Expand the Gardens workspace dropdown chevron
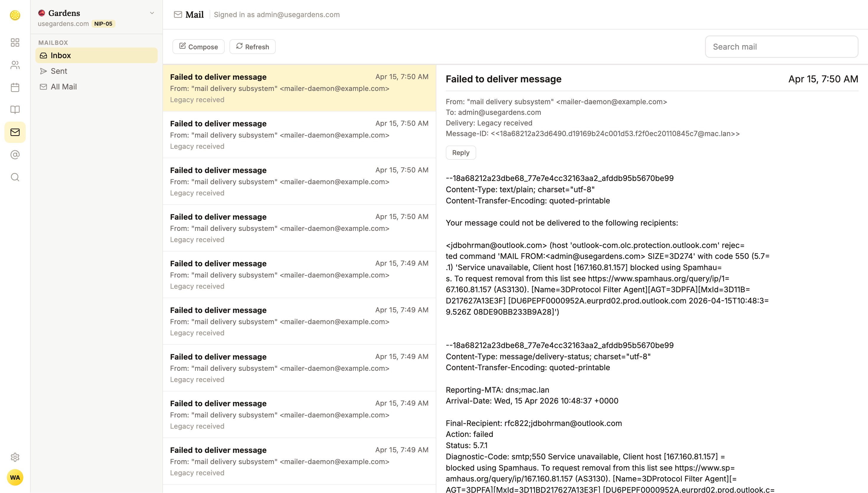 click(152, 13)
